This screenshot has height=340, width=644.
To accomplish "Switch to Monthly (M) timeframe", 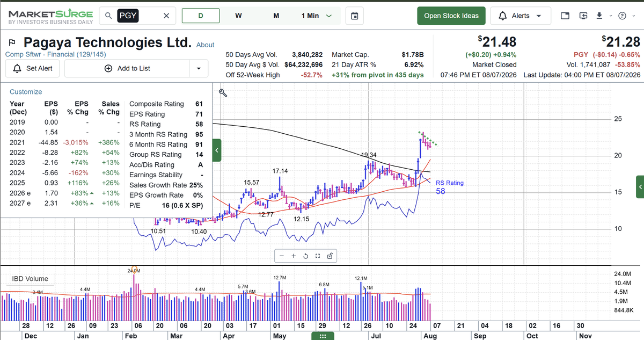I will coord(276,16).
